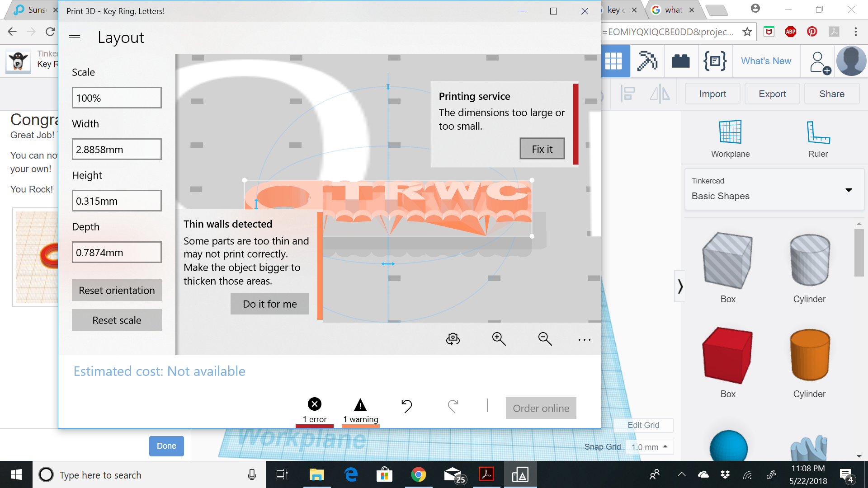Switch to Blocks pickaxe mode in Tinkercad

click(x=647, y=61)
